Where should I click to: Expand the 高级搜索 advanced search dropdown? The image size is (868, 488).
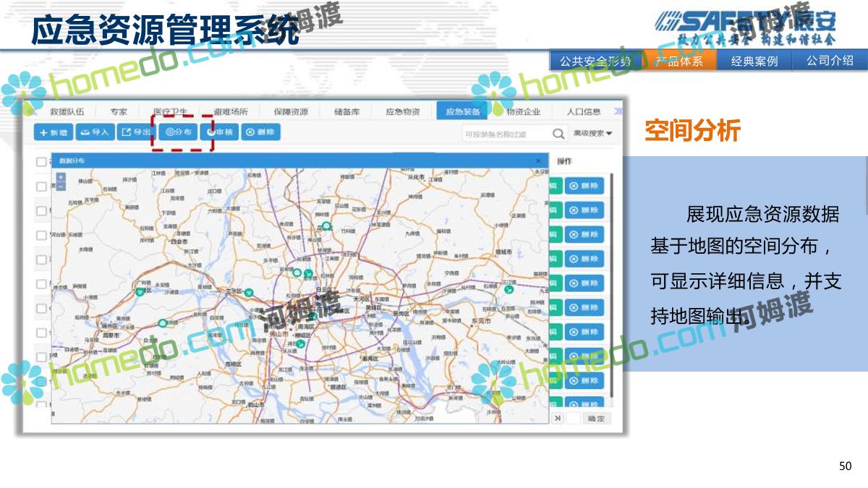[x=592, y=134]
